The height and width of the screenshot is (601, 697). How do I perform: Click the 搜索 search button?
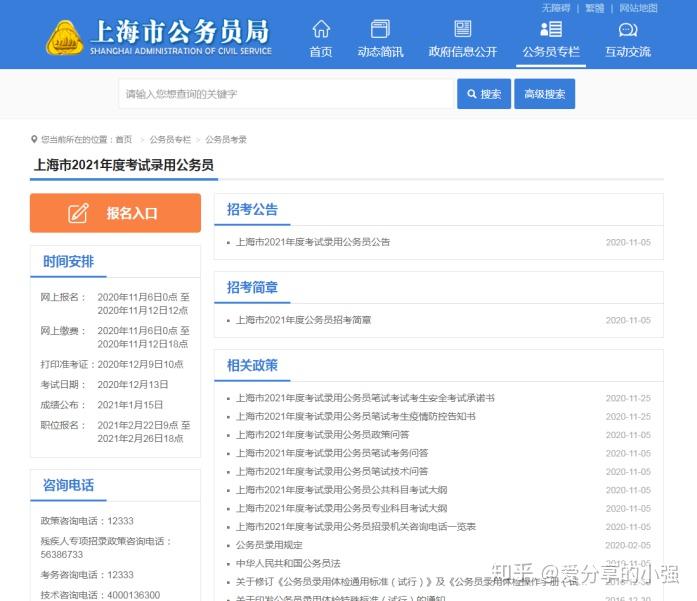[484, 94]
